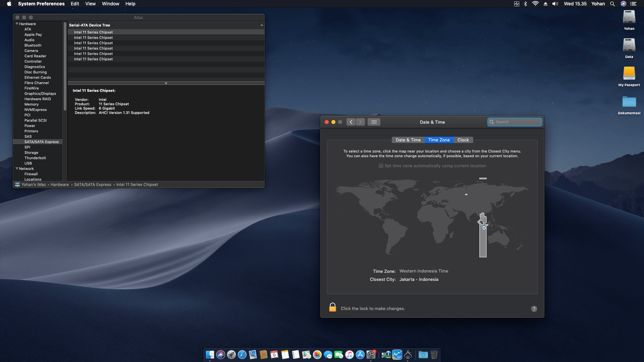Select Graphics/Displays in the sidebar

click(40, 94)
